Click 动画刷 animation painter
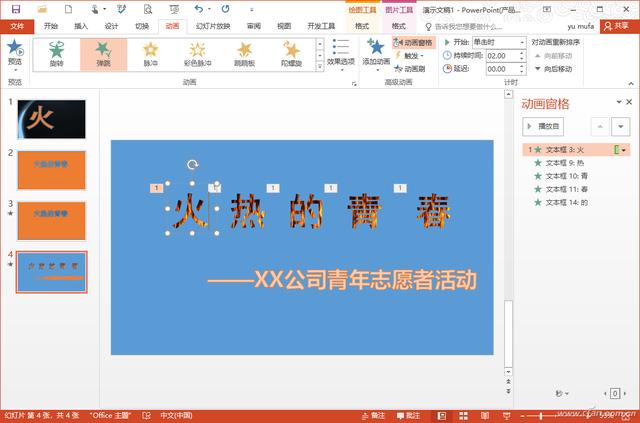 click(x=410, y=69)
